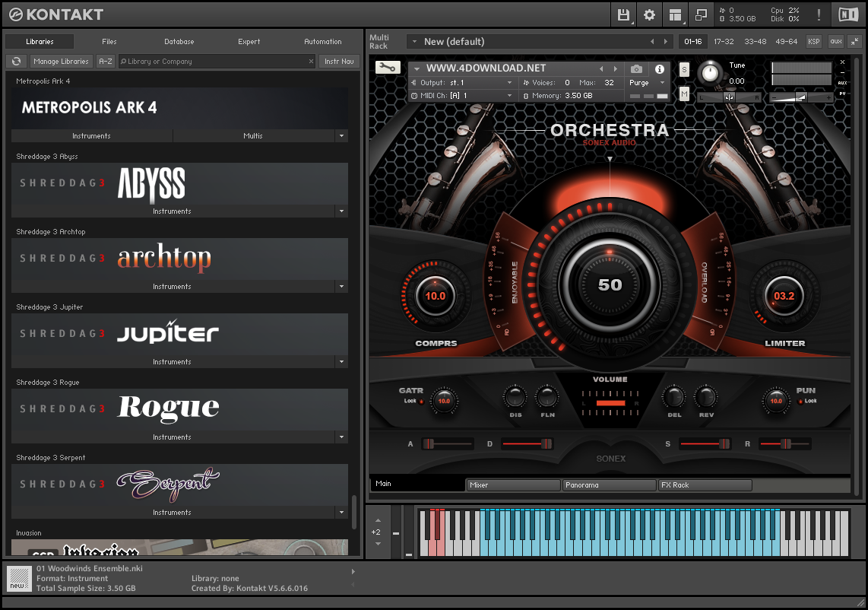The height and width of the screenshot is (610, 868).
Task: Click Manage Libraries button
Action: [61, 62]
